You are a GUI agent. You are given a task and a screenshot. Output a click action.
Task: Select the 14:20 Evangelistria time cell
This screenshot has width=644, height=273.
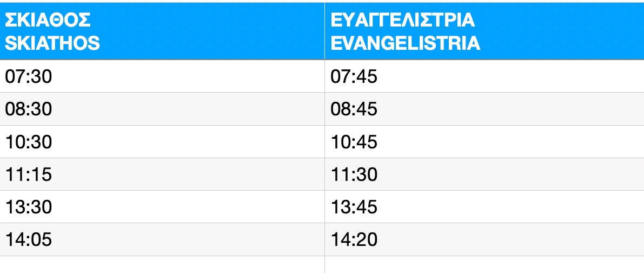point(484,240)
